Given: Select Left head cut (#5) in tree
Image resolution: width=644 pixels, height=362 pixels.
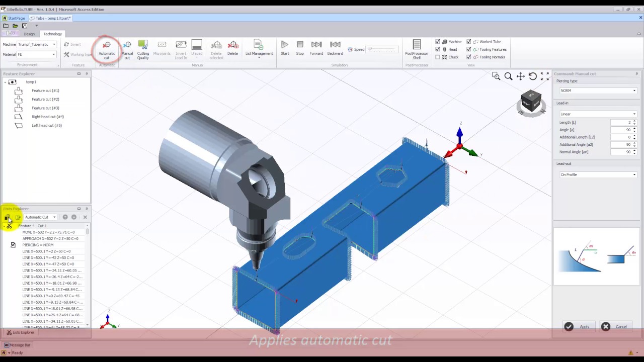Looking at the screenshot, I should pos(47,125).
